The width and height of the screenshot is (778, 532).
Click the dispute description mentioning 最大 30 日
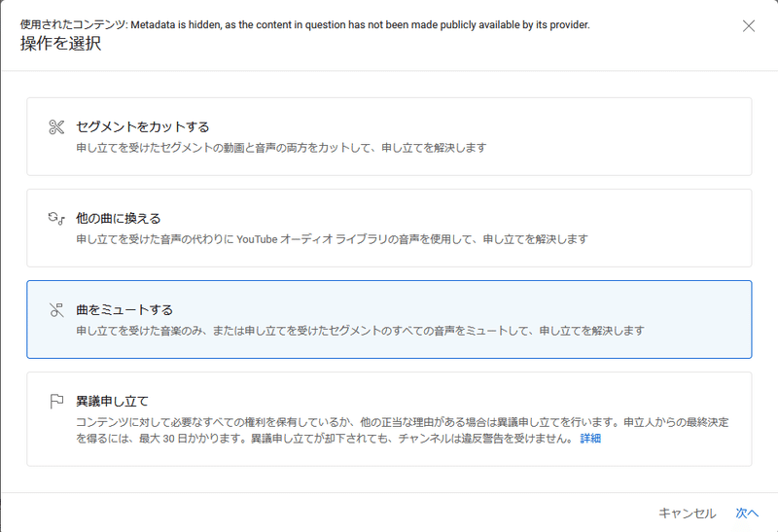coord(403,430)
